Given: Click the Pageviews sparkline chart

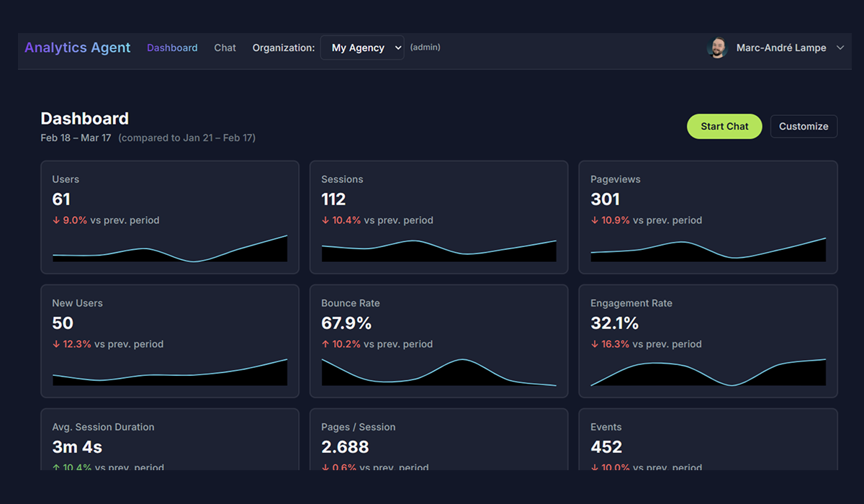Looking at the screenshot, I should pyautogui.click(x=708, y=249).
